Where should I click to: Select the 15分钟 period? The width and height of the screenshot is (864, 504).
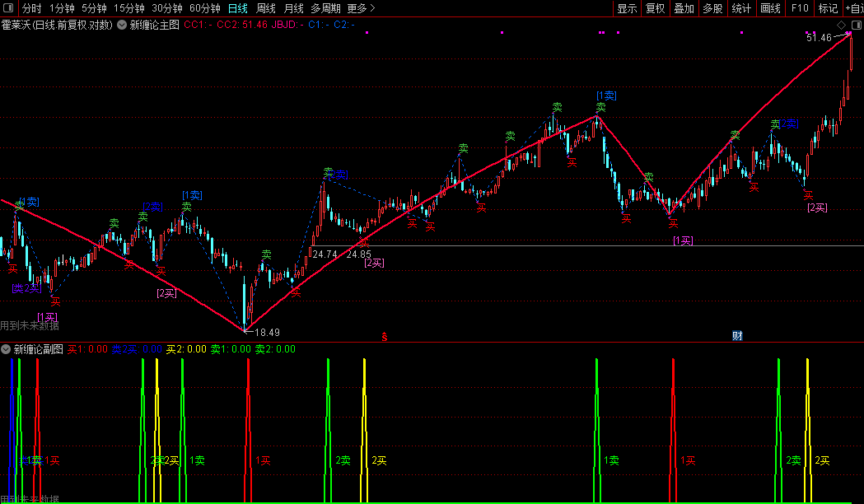click(x=129, y=8)
